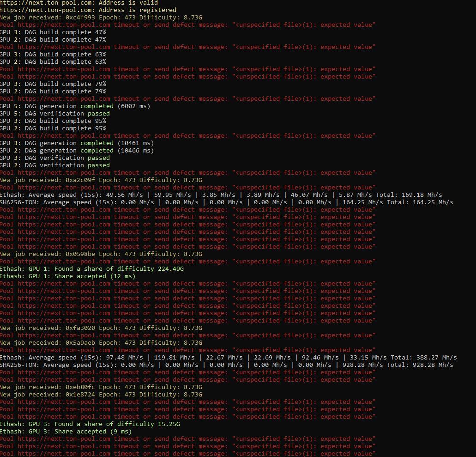
Task: Click the "GPU 3: Share accepted (9 ms)" line
Action: [66, 431]
